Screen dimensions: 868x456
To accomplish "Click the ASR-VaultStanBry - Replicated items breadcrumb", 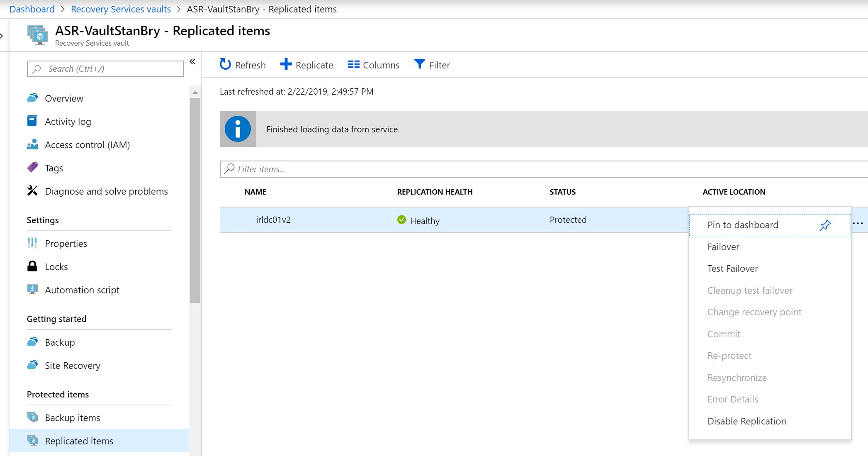I will click(x=262, y=9).
